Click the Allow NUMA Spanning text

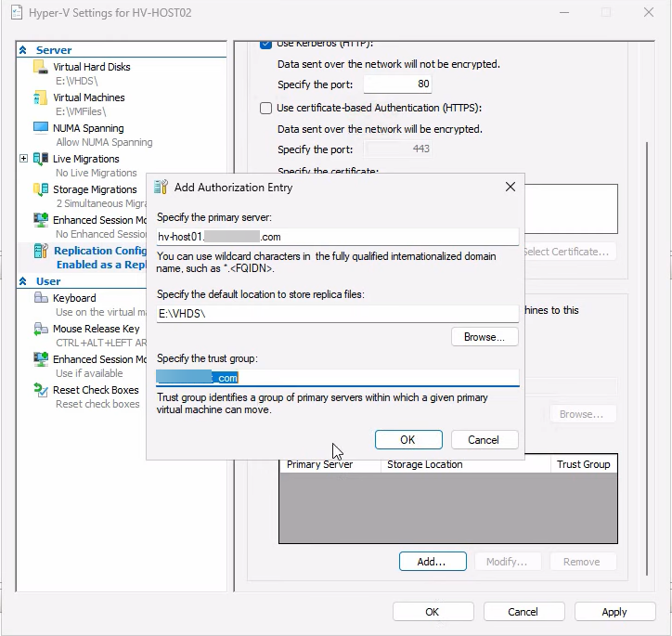click(x=104, y=142)
